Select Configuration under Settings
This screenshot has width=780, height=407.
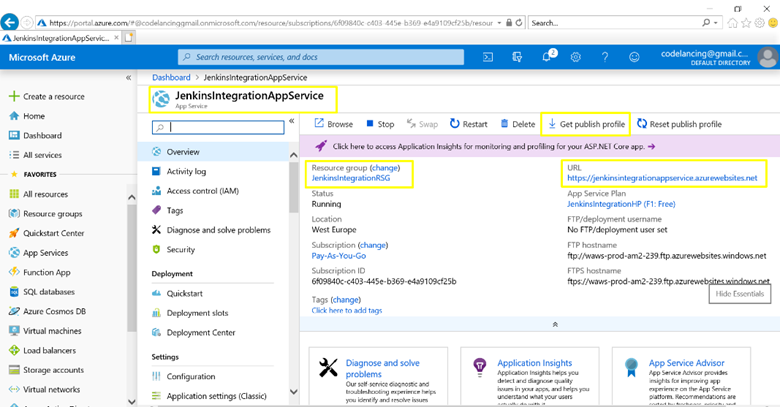[x=183, y=377]
